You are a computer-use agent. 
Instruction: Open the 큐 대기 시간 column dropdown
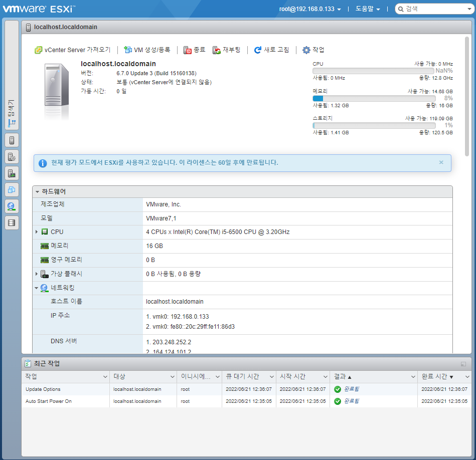[272, 377]
